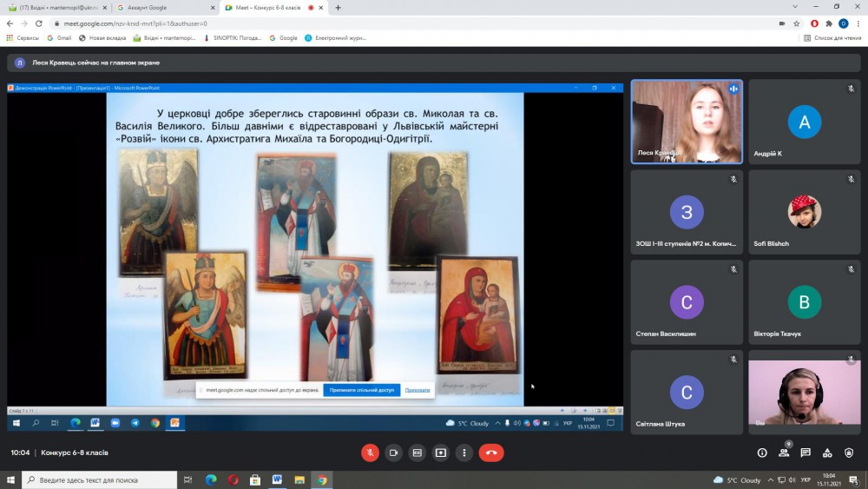Open the Список для чтения reading list

[x=832, y=37]
